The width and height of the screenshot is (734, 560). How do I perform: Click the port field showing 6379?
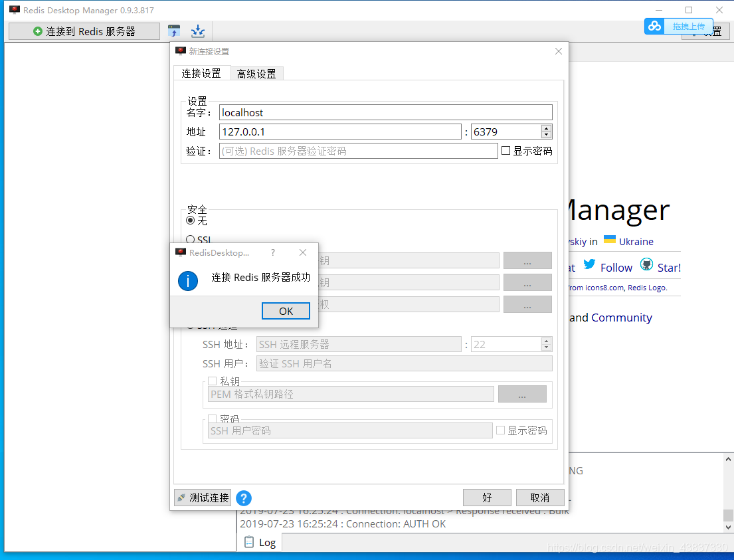pyautogui.click(x=507, y=132)
